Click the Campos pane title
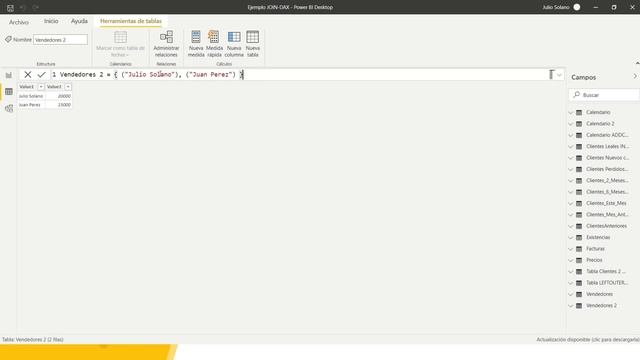Viewport: 640px width, 360px height. click(x=583, y=77)
